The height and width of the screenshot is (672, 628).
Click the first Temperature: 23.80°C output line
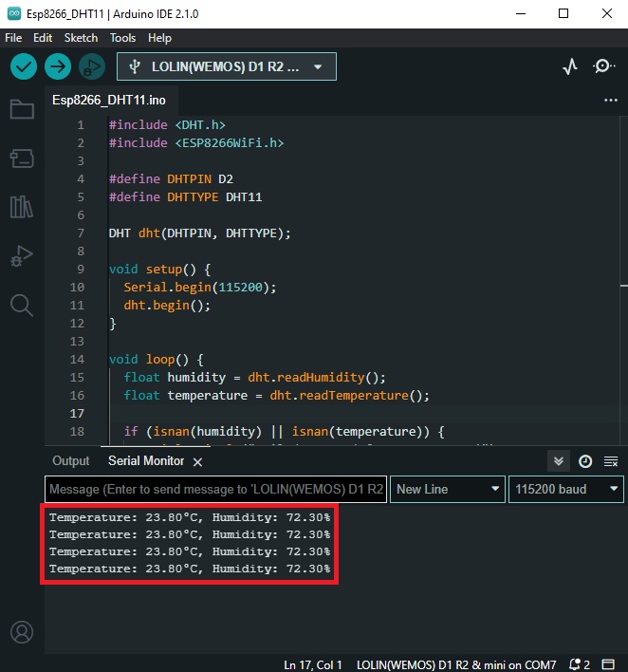tap(190, 517)
